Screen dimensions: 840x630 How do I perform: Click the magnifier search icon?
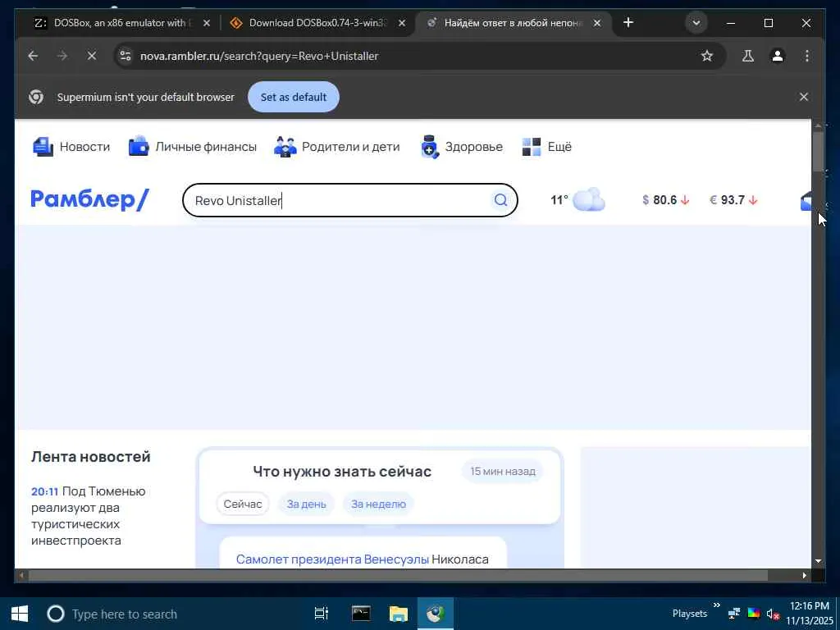[x=500, y=200]
